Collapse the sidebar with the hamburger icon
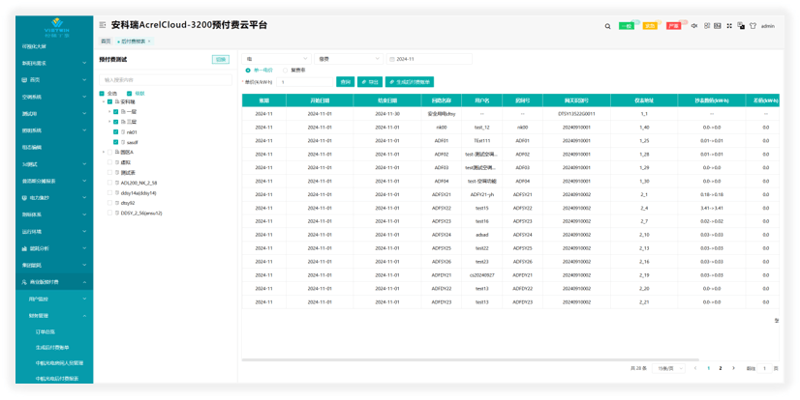800x400 pixels. 103,24
